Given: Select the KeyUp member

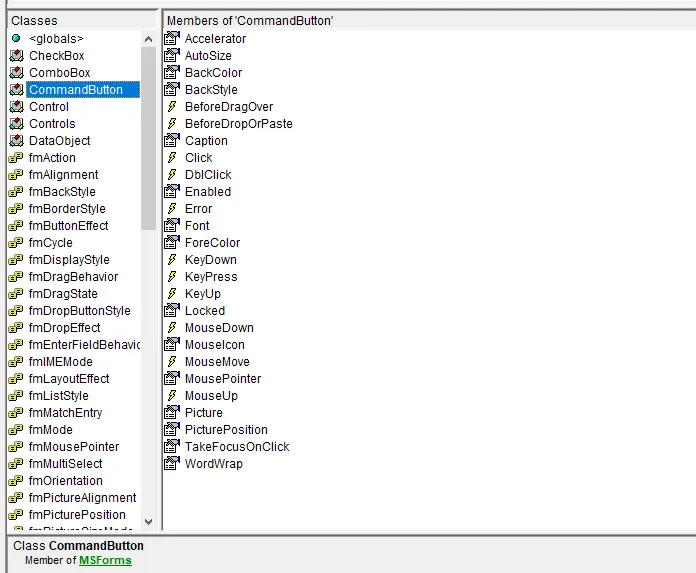Looking at the screenshot, I should (203, 294).
